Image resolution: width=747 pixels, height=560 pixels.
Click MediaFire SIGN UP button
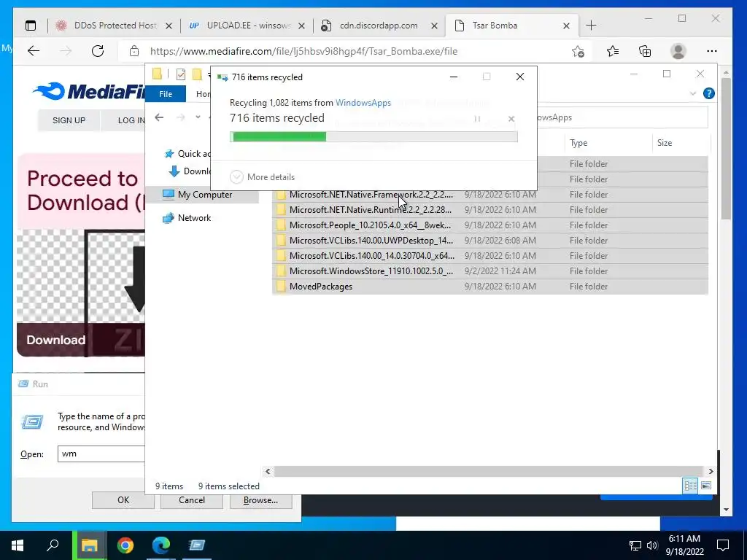[x=69, y=120]
